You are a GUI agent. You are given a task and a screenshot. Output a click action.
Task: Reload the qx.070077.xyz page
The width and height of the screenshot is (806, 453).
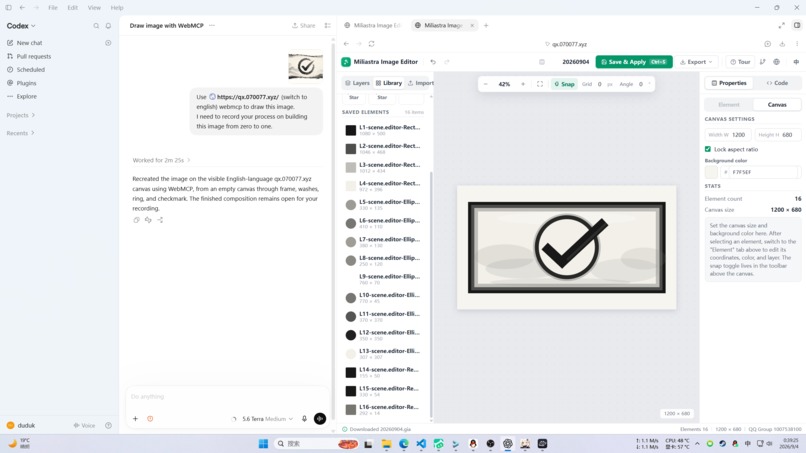(x=371, y=44)
